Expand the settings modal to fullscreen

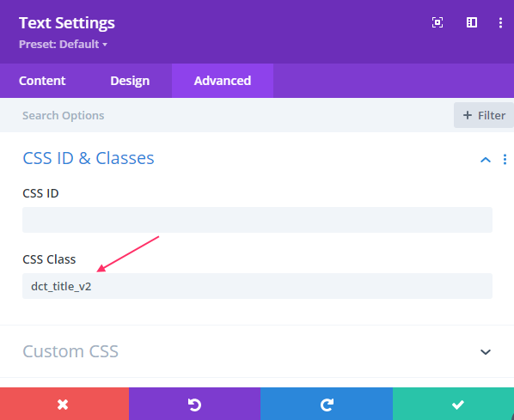(x=438, y=22)
